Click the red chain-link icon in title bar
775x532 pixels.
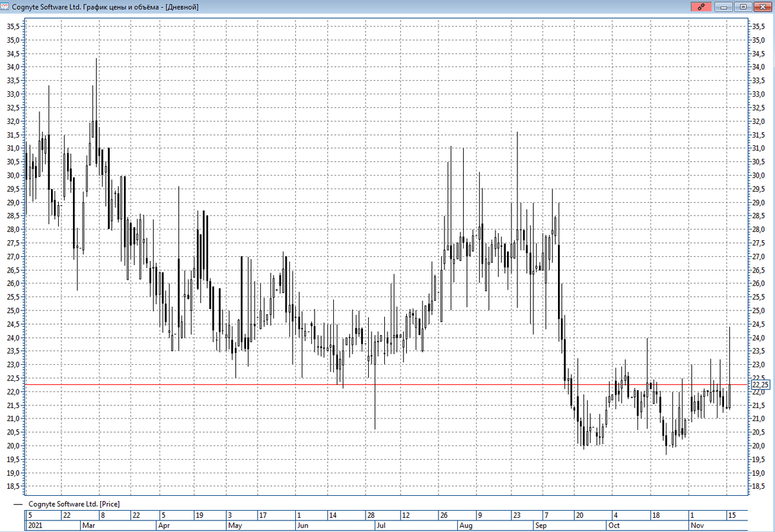(701, 6)
